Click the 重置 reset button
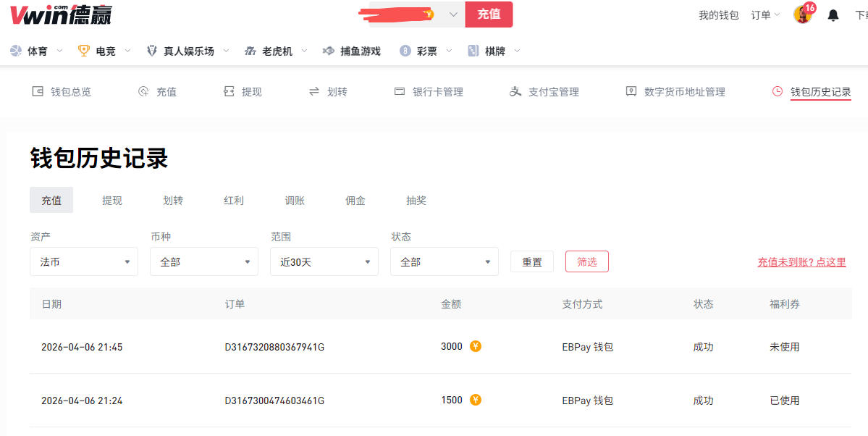This screenshot has height=436, width=868. (x=532, y=261)
